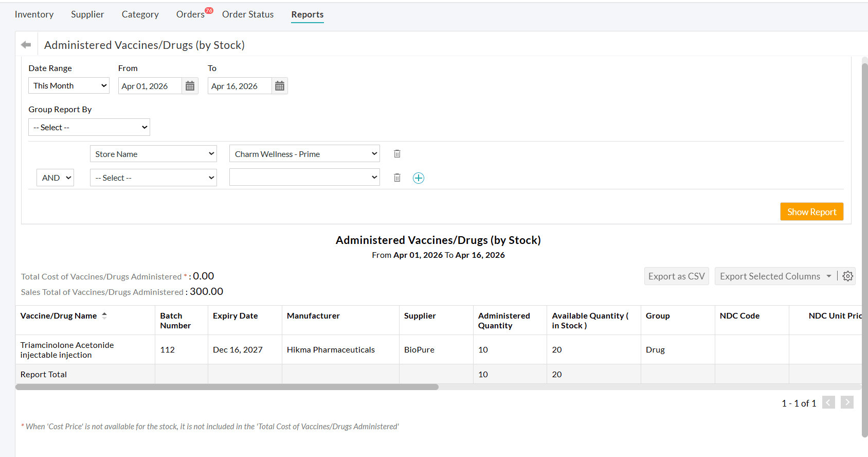This screenshot has width=868, height=457.
Task: Delete the Store Name filter row
Action: [397, 153]
